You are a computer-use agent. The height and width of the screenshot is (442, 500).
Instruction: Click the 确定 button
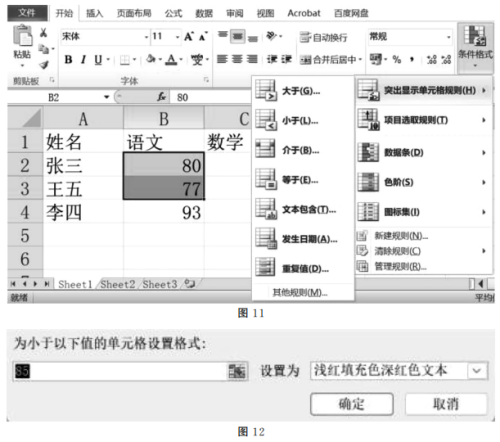point(352,404)
